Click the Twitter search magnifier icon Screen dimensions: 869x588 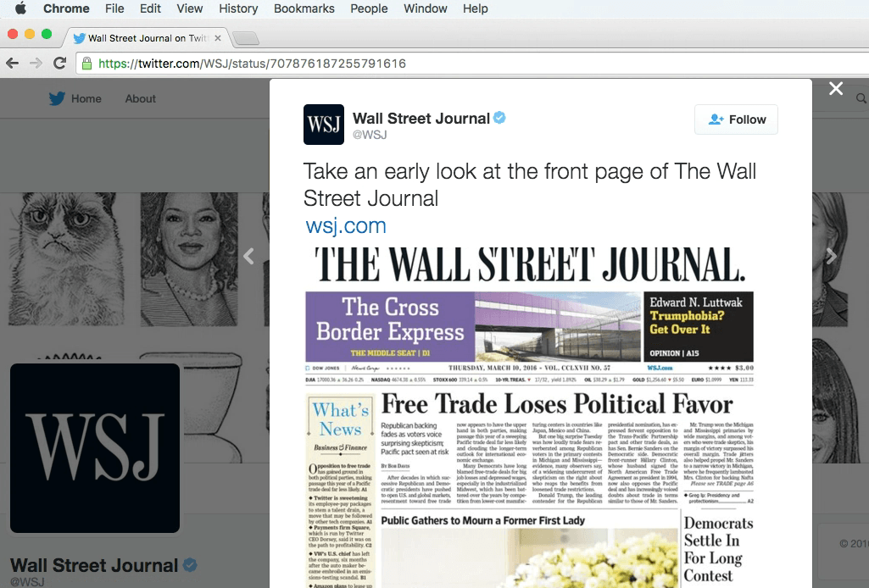(x=861, y=98)
